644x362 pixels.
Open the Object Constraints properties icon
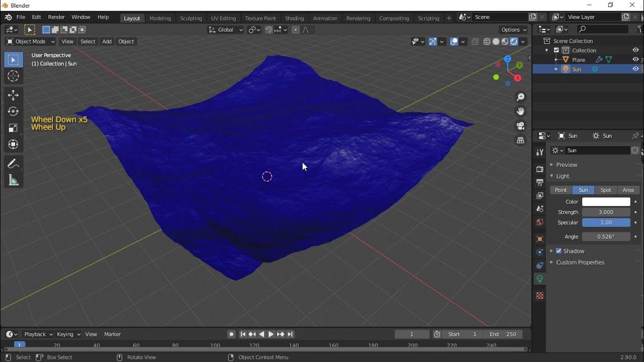[x=540, y=265]
